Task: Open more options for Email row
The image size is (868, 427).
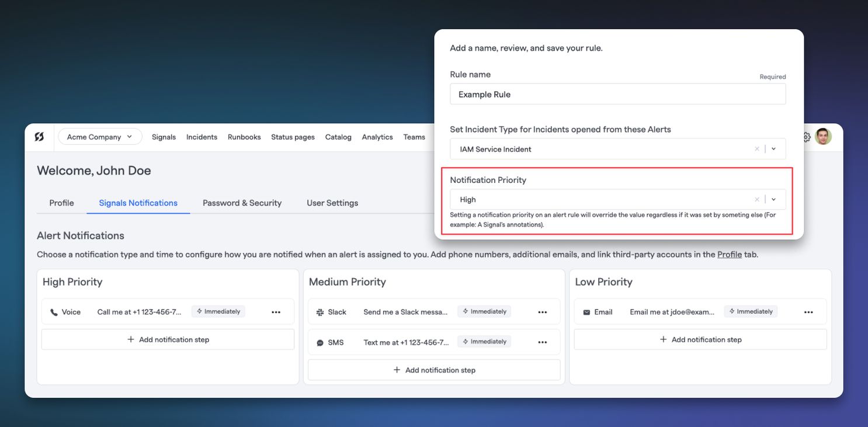Action: [x=808, y=312]
